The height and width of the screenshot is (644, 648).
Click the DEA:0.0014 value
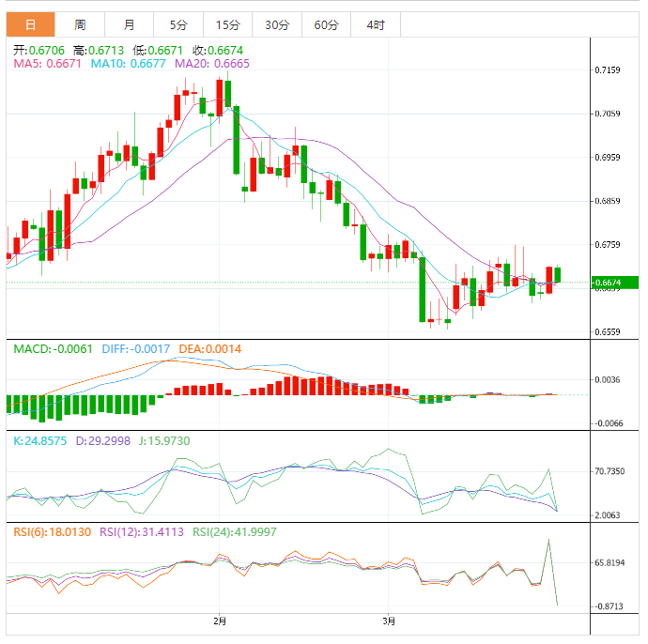[210, 349]
